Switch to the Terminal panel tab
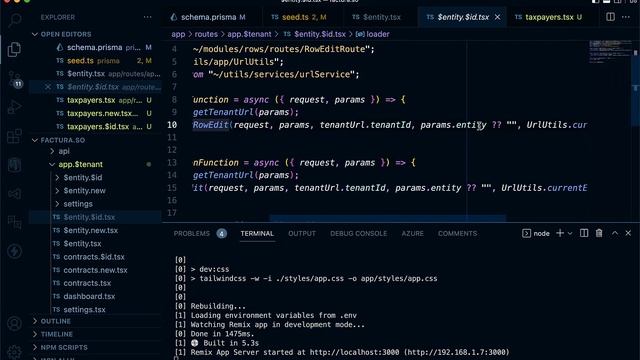The height and width of the screenshot is (360, 640). click(x=257, y=233)
